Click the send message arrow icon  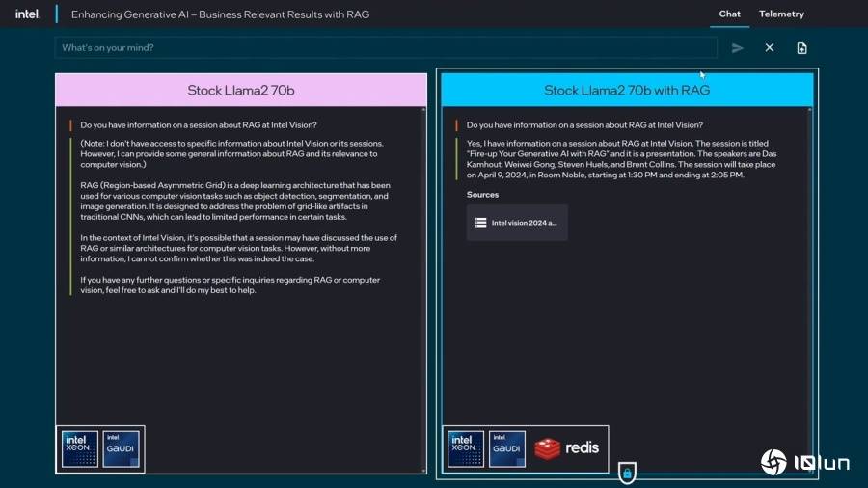point(737,48)
